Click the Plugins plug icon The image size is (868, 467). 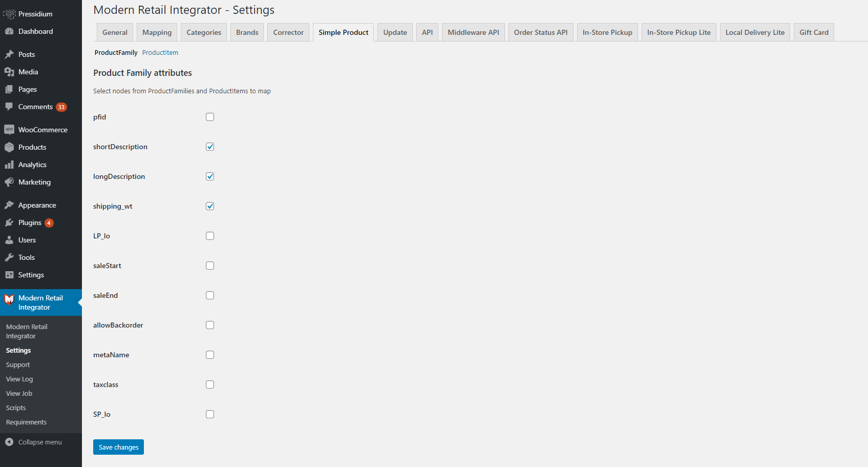tap(9, 222)
